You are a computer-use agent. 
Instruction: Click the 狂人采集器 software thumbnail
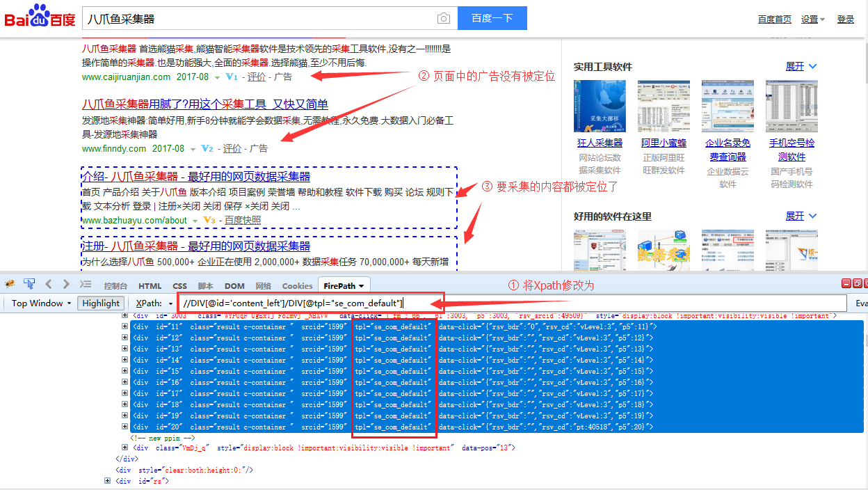click(600, 106)
